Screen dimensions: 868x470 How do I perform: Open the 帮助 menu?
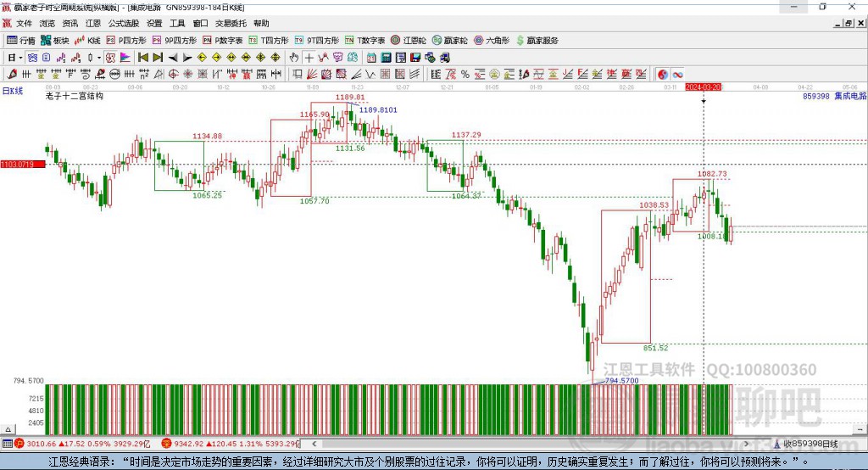(261, 23)
